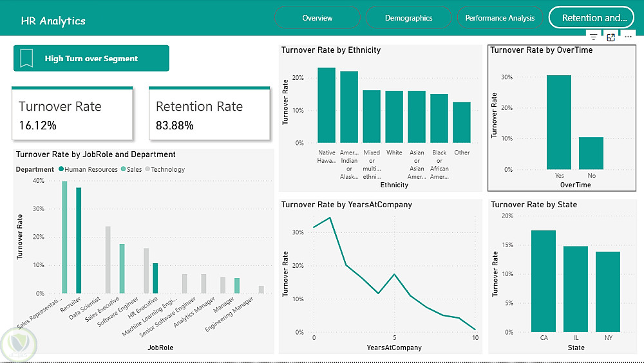Switch to the Demographics tab
Viewport: 644px width, 363px height.
point(408,17)
